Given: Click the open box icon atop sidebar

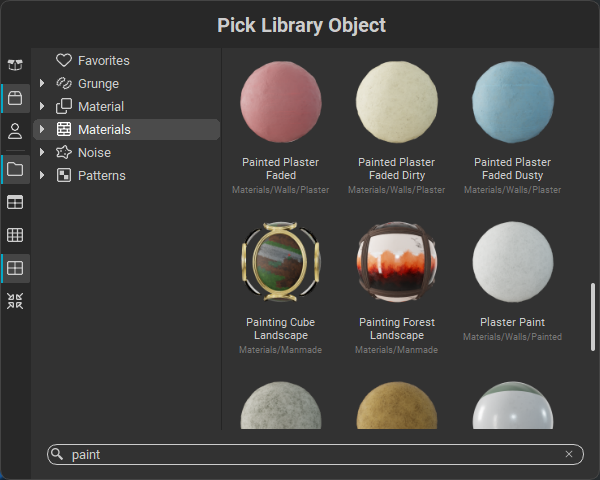Looking at the screenshot, I should pyautogui.click(x=15, y=65).
